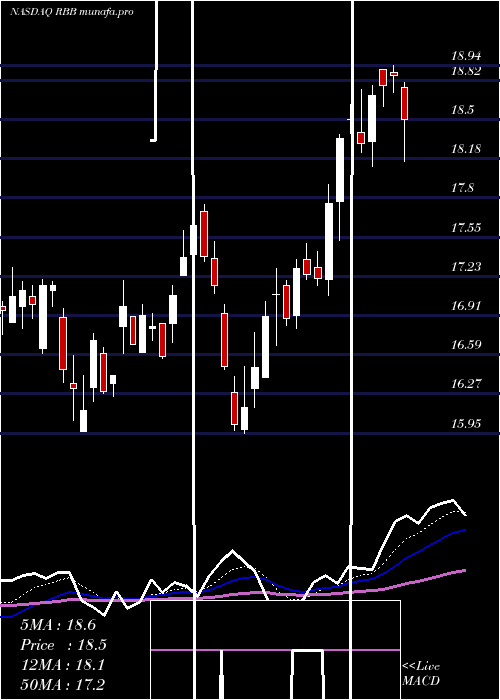This screenshot has height=700, width=500.
Task: Click the 17.8 price axis label
Action: coord(462,188)
